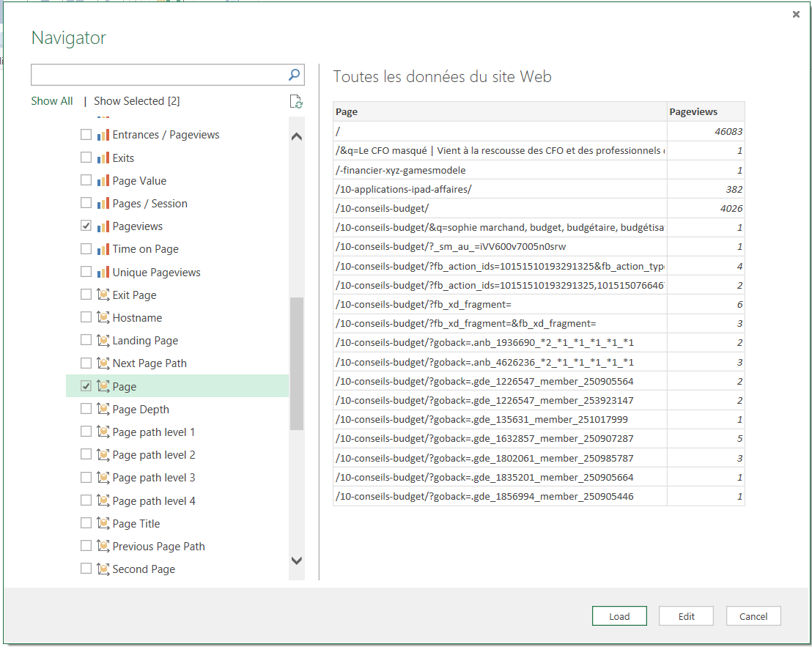Click the vertical scrollbar thumb
This screenshot has height=647, width=812.
tap(297, 363)
